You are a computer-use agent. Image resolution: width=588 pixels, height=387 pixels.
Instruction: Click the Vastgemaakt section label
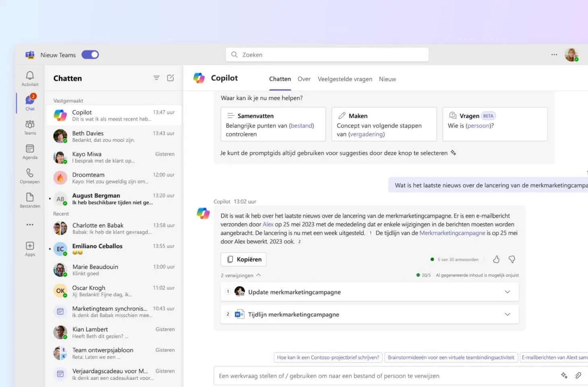(68, 101)
